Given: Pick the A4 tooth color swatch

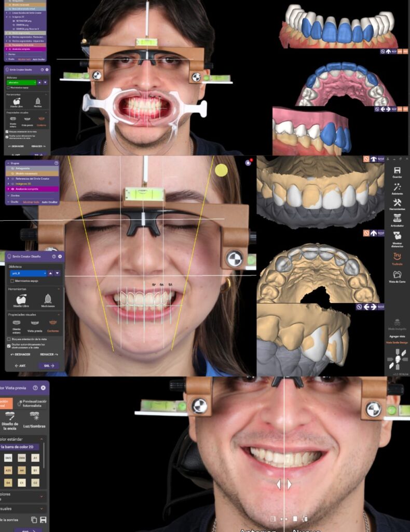Looking at the screenshot, I should tap(22, 470).
